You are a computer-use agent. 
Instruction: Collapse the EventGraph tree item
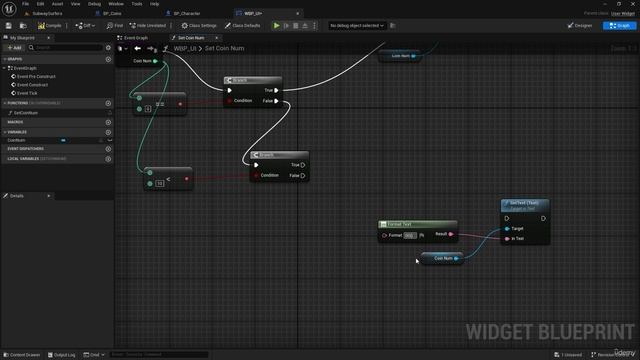click(x=4, y=68)
